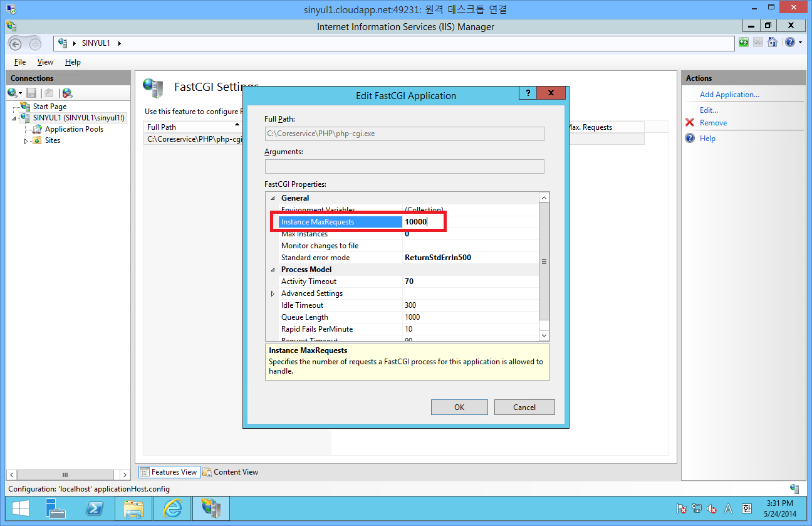Switch to Features View tab
The width and height of the screenshot is (812, 526).
(169, 472)
